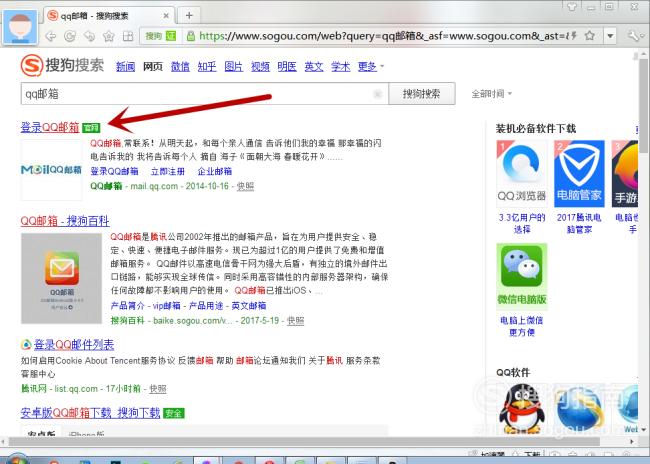The height and width of the screenshot is (464, 650).
Task: Click the undo/restore closed page icon
Action: pyautogui.click(x=89, y=36)
